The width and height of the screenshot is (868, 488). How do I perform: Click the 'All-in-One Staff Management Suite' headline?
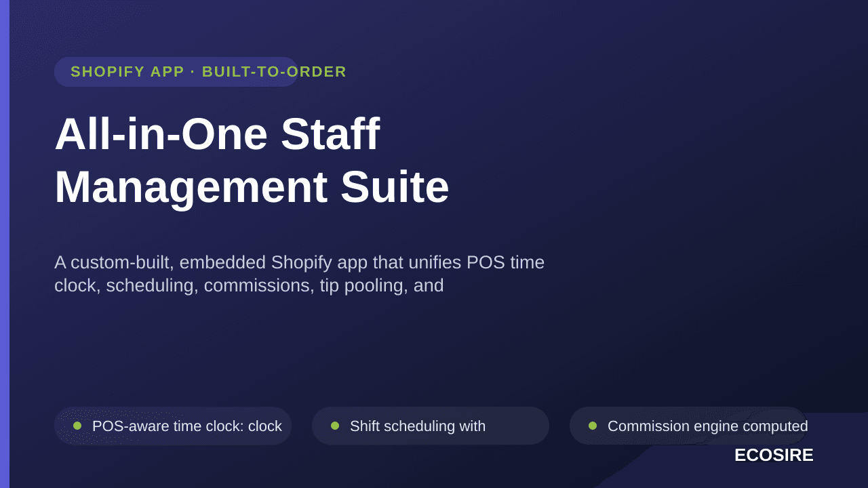(252, 160)
